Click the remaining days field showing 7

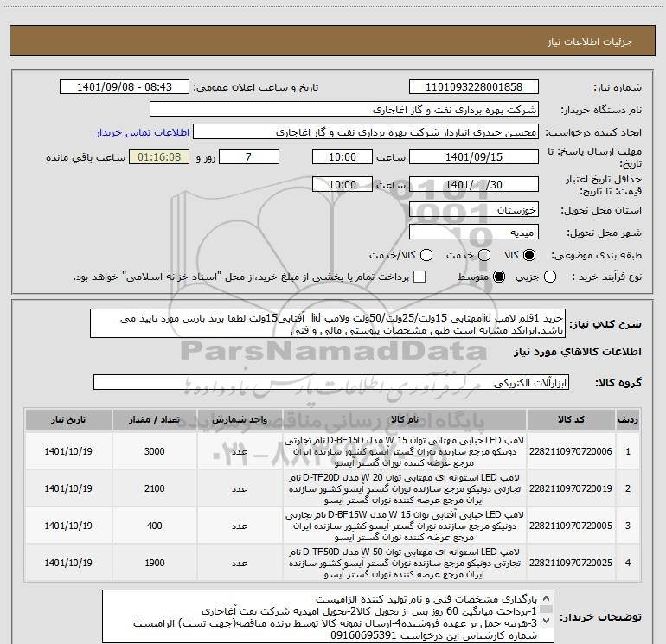click(249, 156)
